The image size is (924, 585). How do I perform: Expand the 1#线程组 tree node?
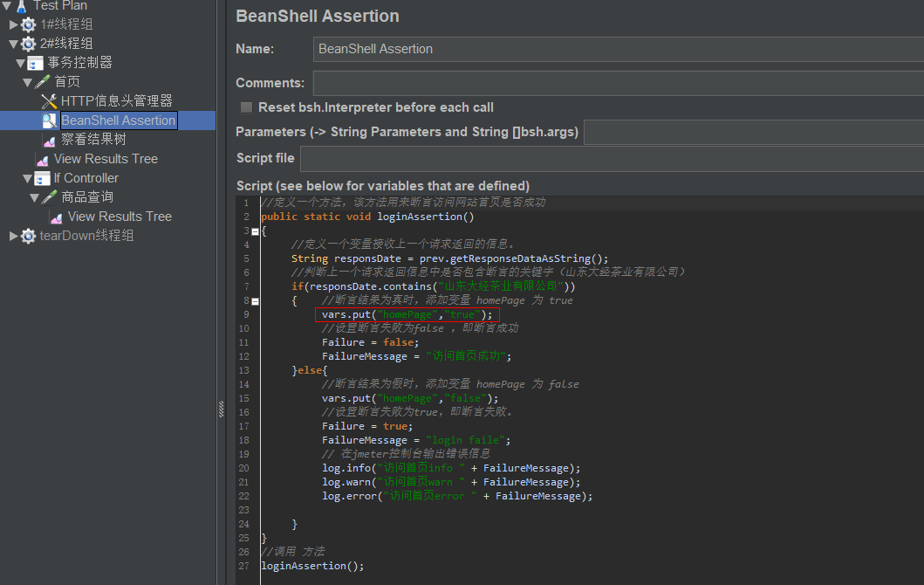[x=13, y=24]
